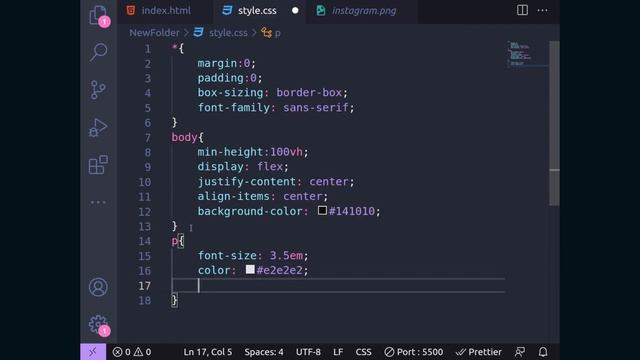640x360 pixels.
Task: Click the image icon on instagram.png tab
Action: point(321,10)
